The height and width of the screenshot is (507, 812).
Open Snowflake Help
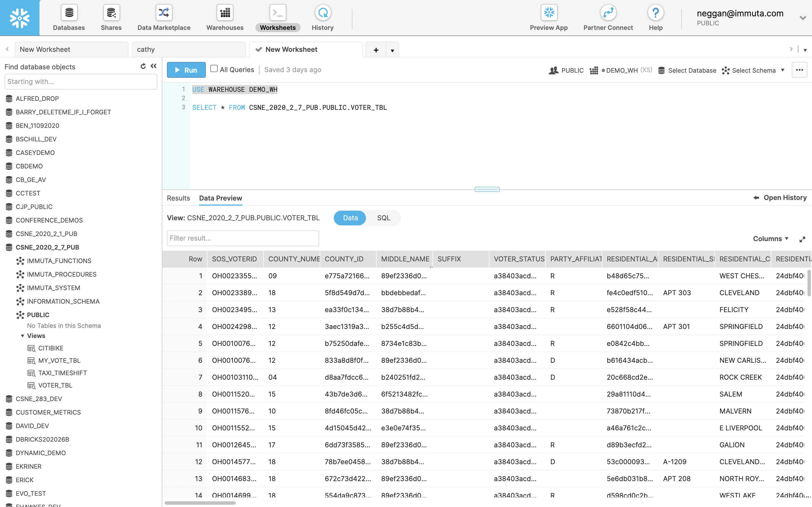click(655, 17)
